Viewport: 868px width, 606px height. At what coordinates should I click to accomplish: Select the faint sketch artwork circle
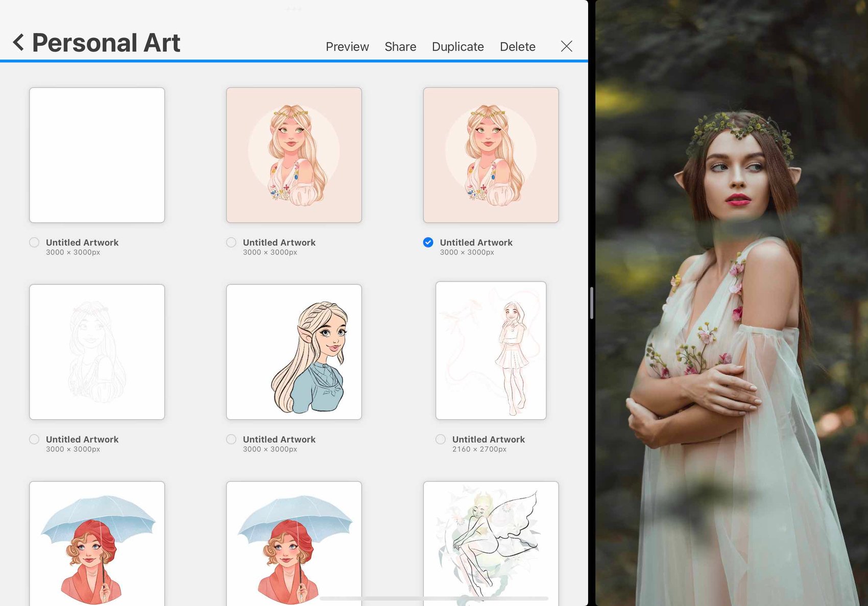coord(34,439)
